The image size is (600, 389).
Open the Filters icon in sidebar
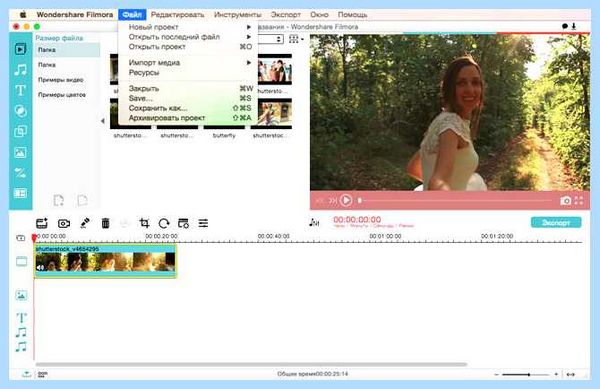coord(20,111)
